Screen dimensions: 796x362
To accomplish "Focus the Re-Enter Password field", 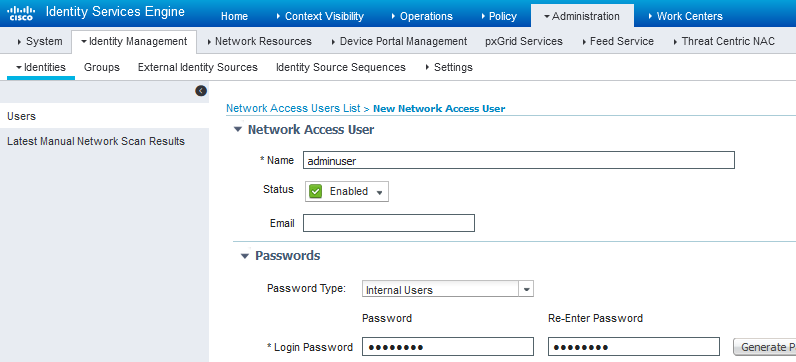I will (x=634, y=346).
